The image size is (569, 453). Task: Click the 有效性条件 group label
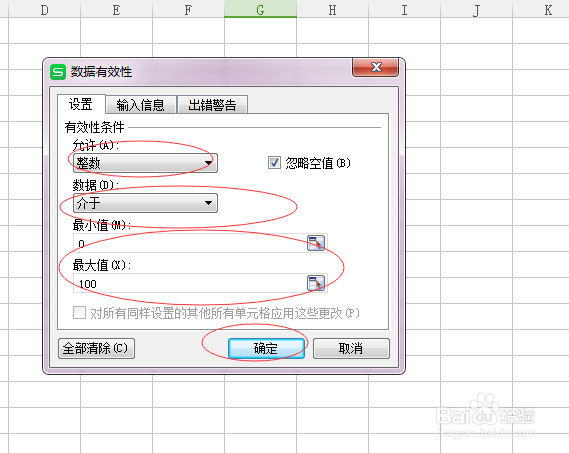click(x=94, y=127)
